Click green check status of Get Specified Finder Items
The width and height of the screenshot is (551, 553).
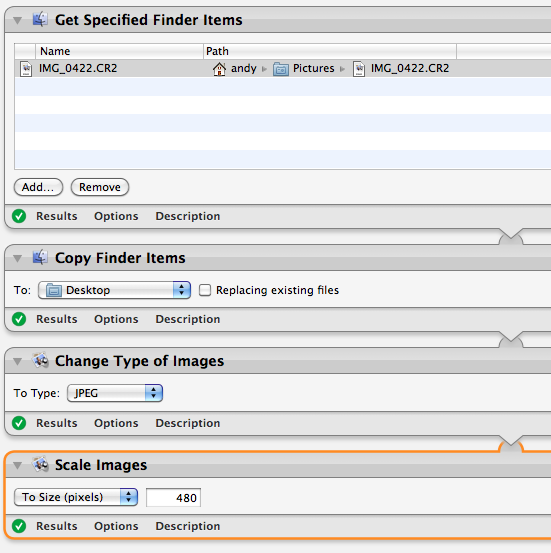point(19,216)
